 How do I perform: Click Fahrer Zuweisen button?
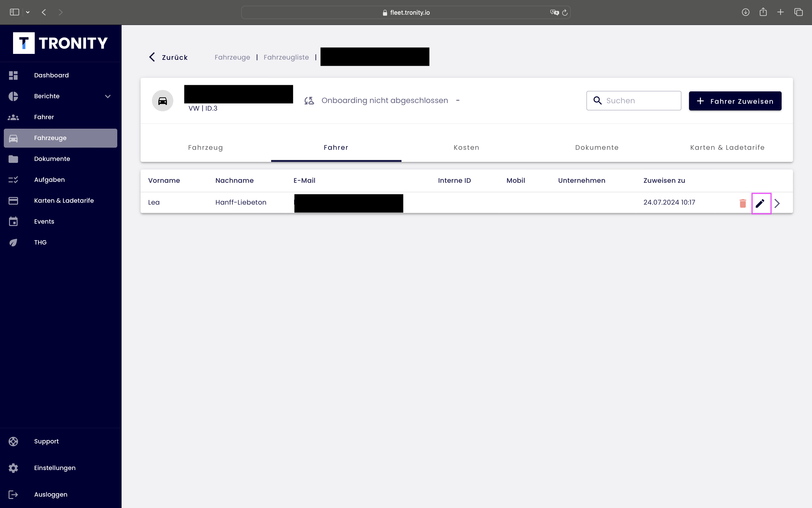[x=735, y=101]
